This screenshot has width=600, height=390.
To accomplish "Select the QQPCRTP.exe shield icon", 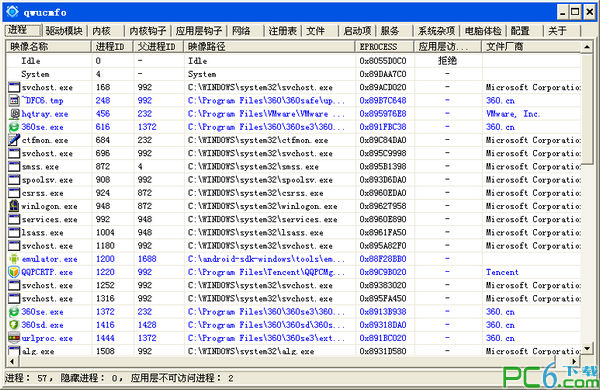I will 14,272.
